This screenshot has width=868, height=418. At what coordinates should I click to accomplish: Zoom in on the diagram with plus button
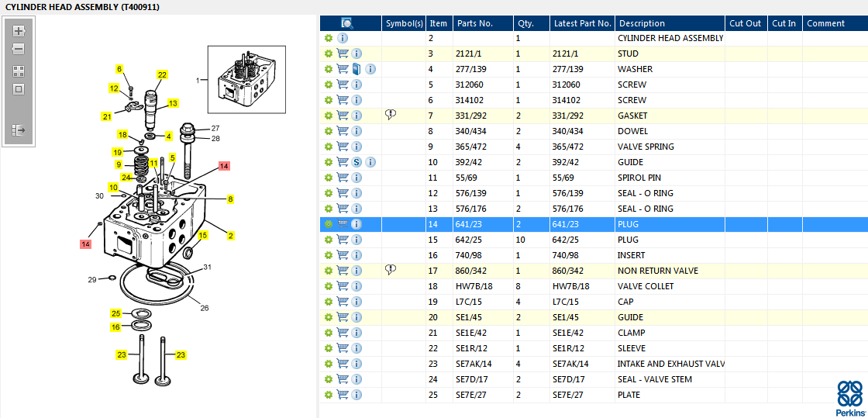point(19,31)
